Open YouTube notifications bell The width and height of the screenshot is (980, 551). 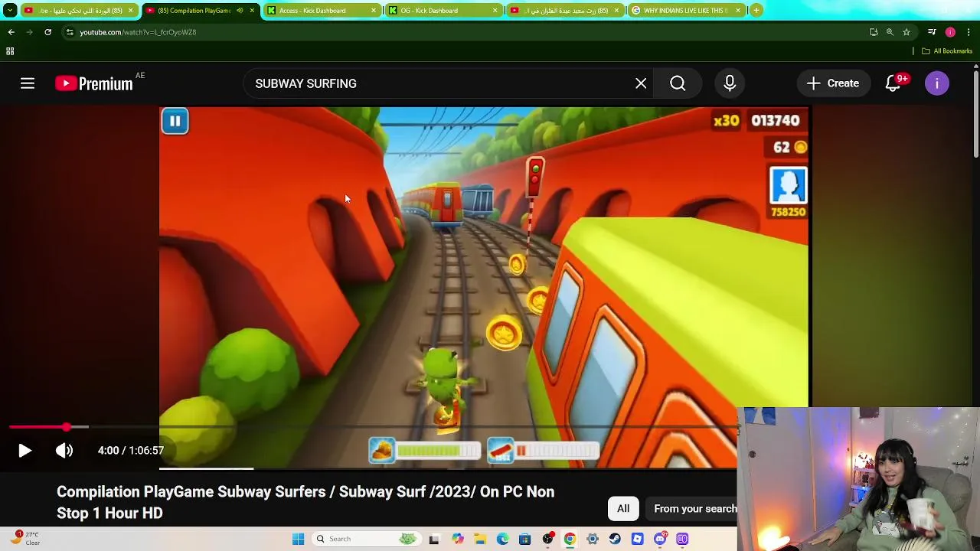tap(893, 83)
